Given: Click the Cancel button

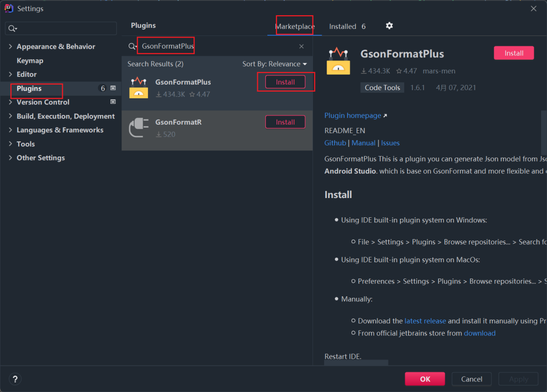Looking at the screenshot, I should pyautogui.click(x=472, y=379).
